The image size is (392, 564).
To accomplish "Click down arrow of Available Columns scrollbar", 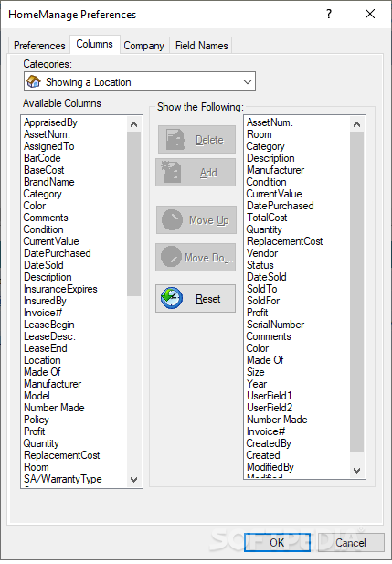I will 133,480.
